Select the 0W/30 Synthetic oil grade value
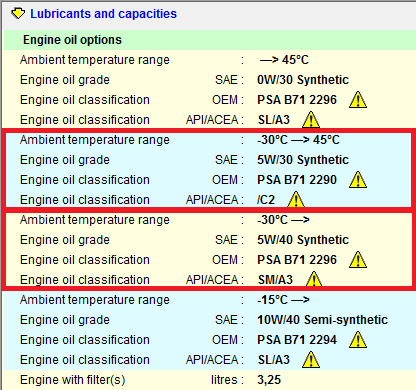416x390 pixels. click(x=303, y=80)
